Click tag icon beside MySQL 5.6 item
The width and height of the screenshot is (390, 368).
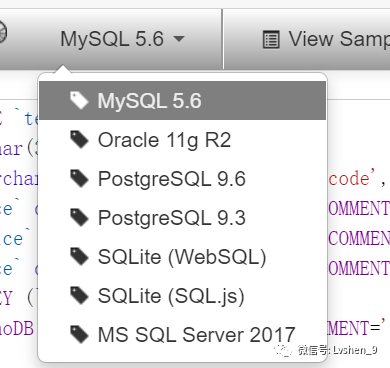coord(79,101)
